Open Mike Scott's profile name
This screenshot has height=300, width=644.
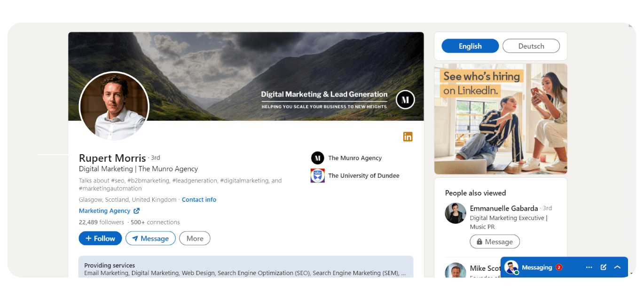pyautogui.click(x=485, y=268)
